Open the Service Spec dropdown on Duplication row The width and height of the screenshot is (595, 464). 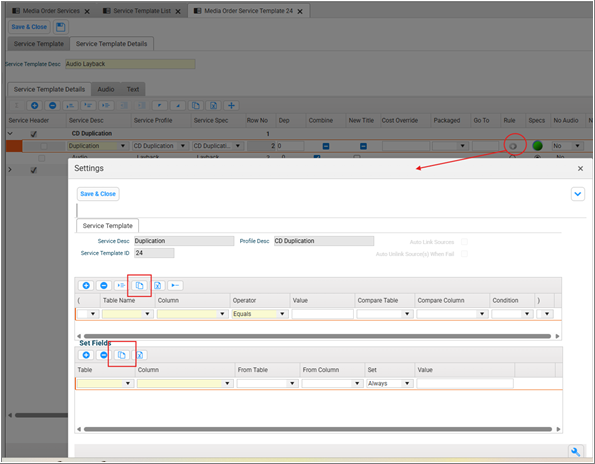[238, 146]
